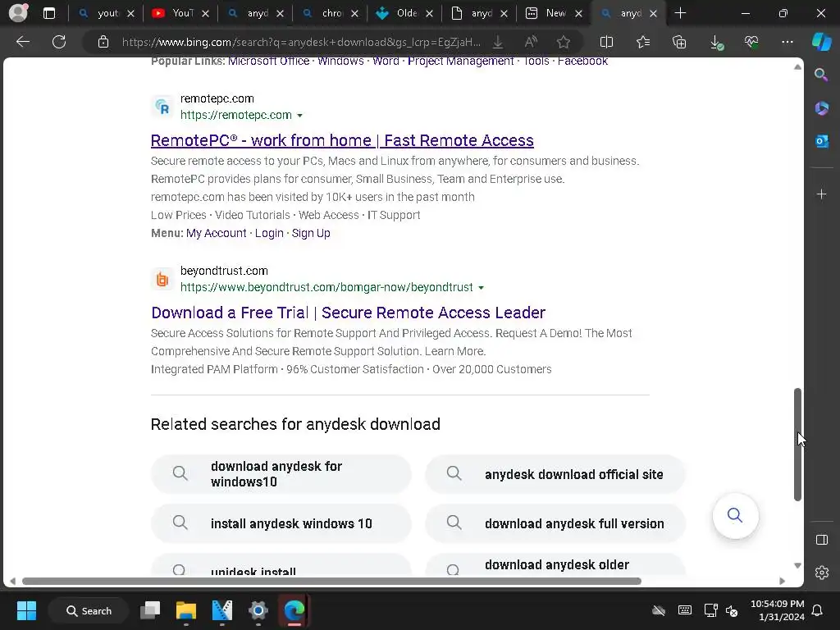
Task: Click the browser Back arrow
Action: (x=22, y=42)
